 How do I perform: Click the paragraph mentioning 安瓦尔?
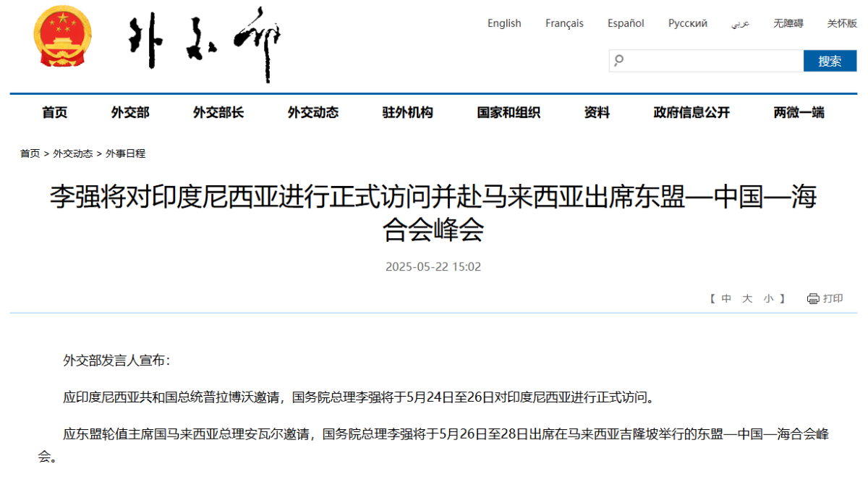pos(433,445)
